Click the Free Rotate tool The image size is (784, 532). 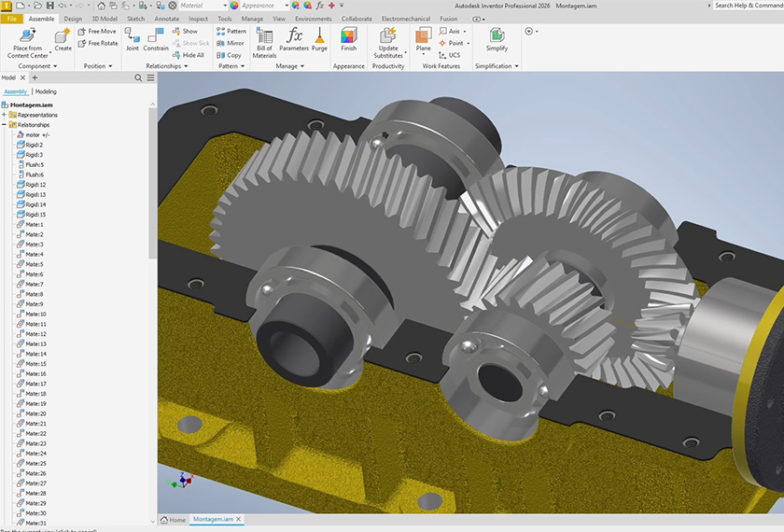[97, 43]
